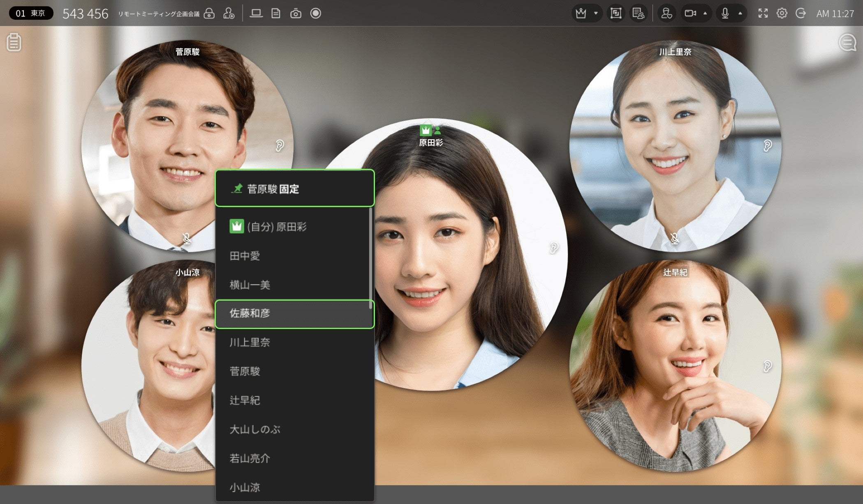Expand the microphone options arrow

point(740,14)
